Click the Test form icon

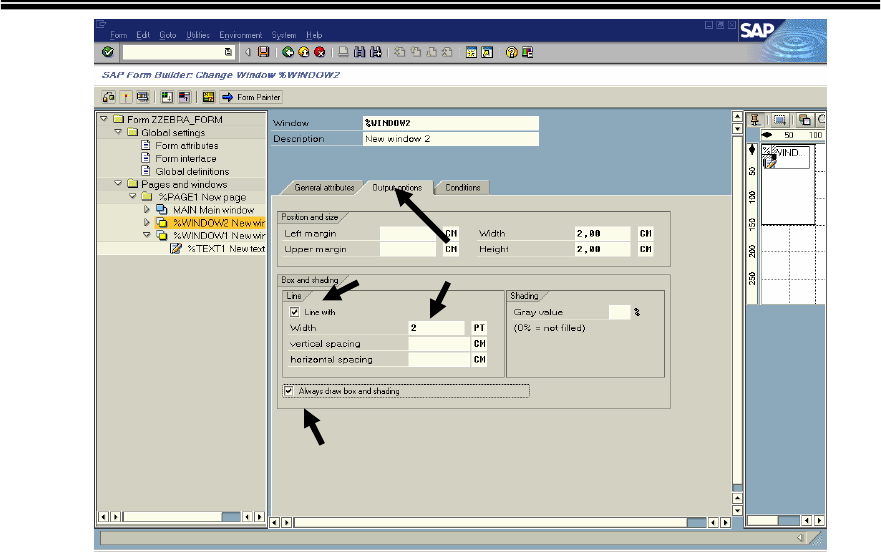point(143,97)
